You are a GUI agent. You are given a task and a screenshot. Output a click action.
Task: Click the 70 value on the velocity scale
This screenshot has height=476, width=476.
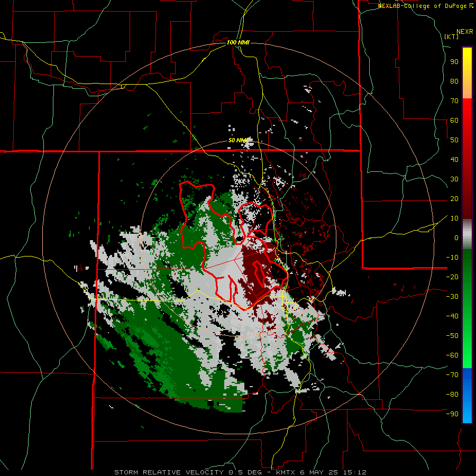pyautogui.click(x=454, y=101)
